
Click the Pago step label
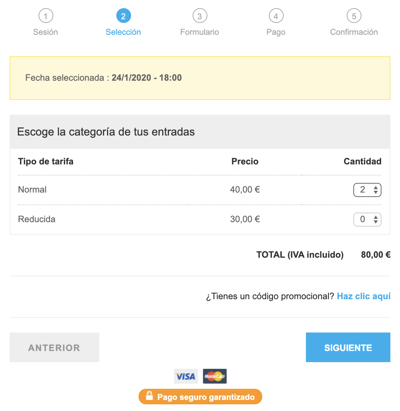(276, 32)
